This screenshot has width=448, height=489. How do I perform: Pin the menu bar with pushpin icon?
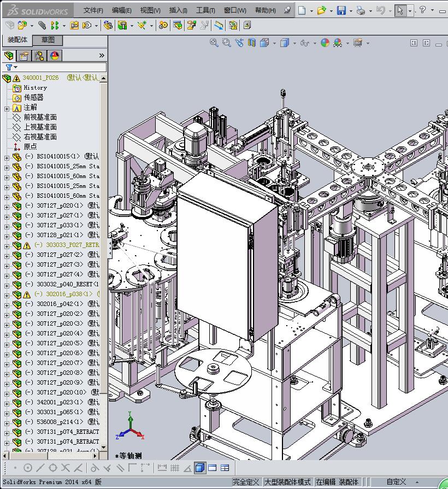(287, 10)
